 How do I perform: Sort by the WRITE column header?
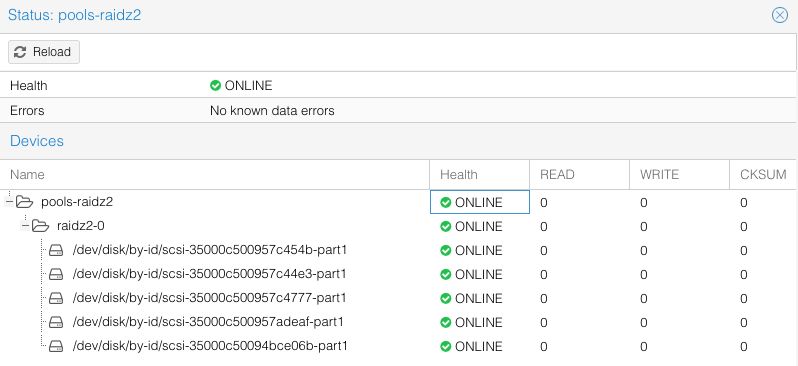(679, 175)
